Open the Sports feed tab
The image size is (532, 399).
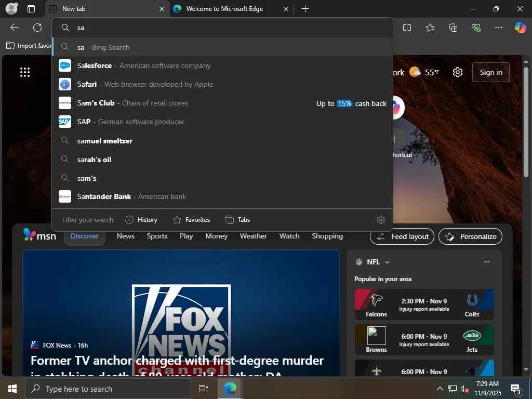tap(157, 236)
